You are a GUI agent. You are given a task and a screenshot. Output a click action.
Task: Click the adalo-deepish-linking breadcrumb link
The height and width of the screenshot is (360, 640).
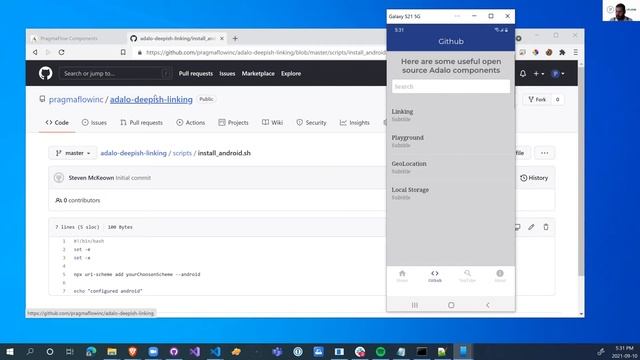pyautogui.click(x=133, y=153)
